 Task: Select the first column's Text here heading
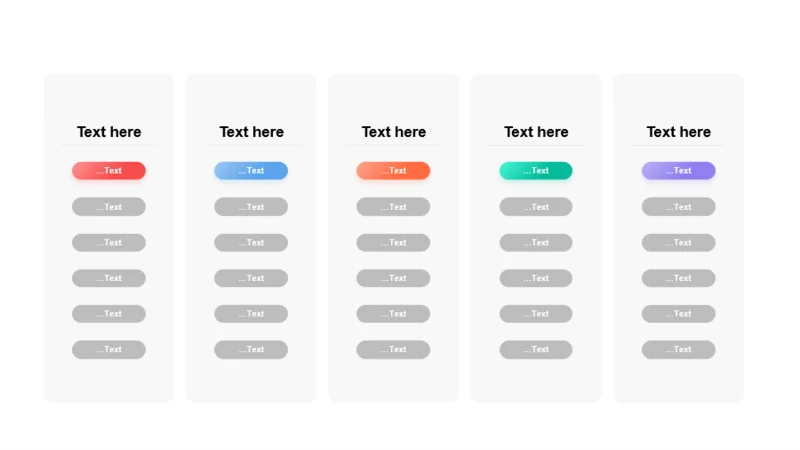[x=109, y=132]
